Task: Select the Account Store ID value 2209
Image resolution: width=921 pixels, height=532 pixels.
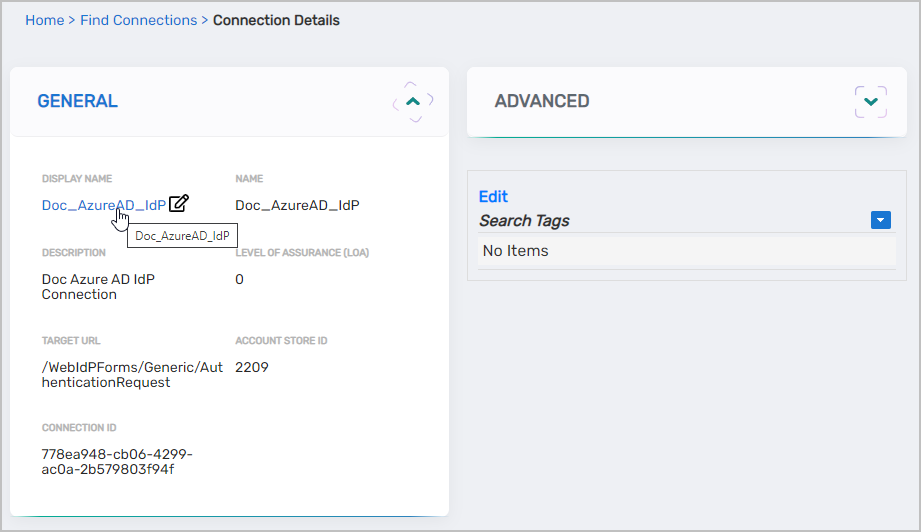Action: point(251,367)
